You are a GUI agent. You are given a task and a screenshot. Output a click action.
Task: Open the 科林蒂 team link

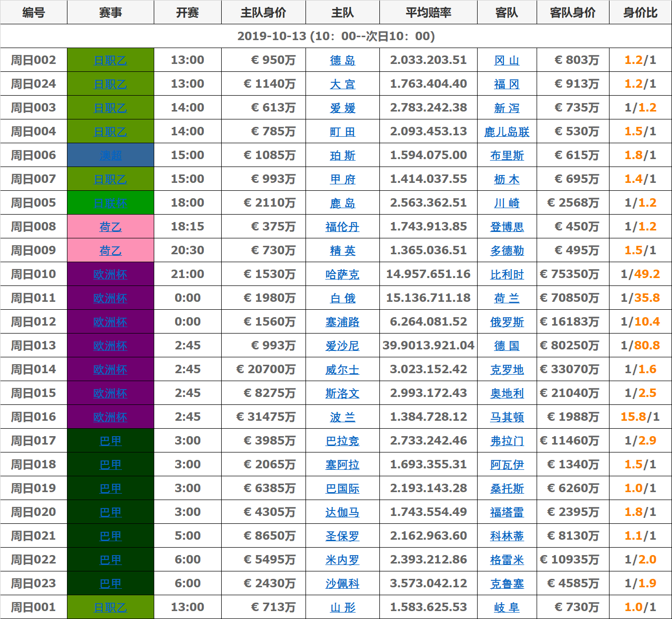(507, 536)
